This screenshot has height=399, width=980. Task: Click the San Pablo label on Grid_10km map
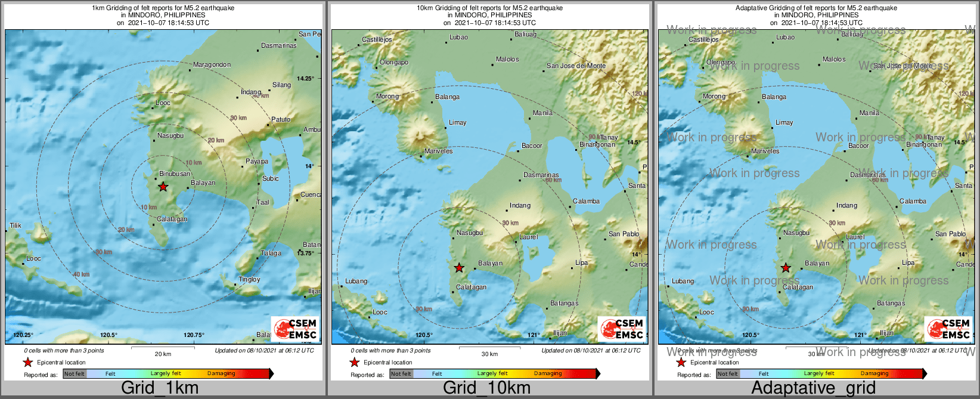pyautogui.click(x=624, y=234)
